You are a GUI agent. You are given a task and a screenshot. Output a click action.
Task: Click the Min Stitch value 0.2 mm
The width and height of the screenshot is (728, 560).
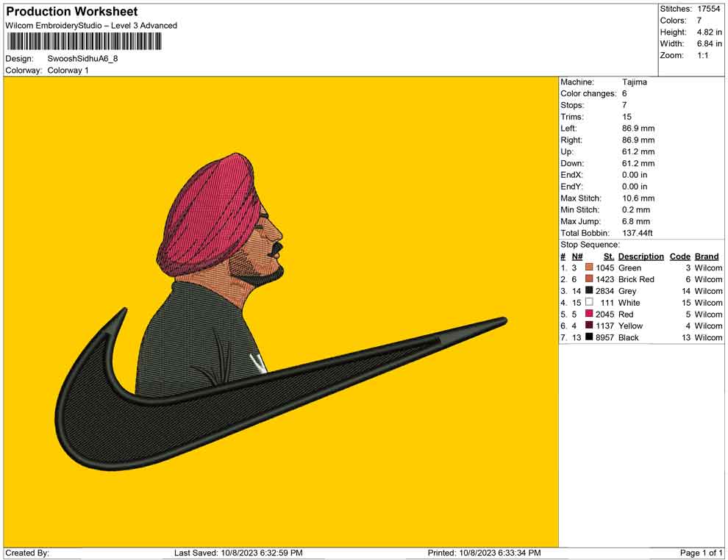tap(636, 209)
